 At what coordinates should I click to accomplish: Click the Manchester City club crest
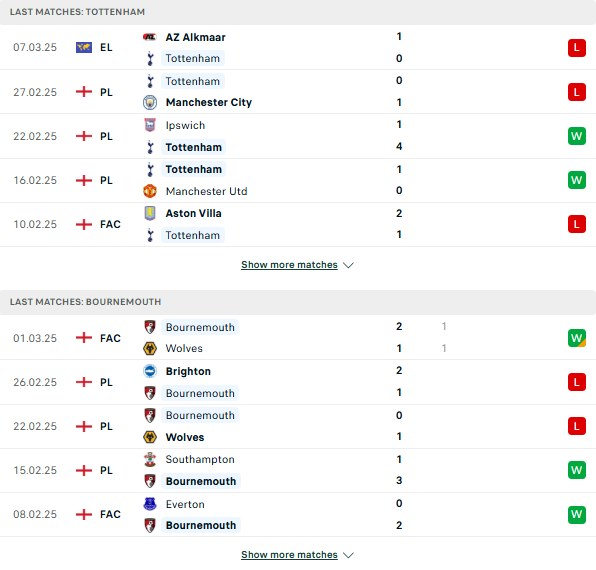(x=150, y=103)
